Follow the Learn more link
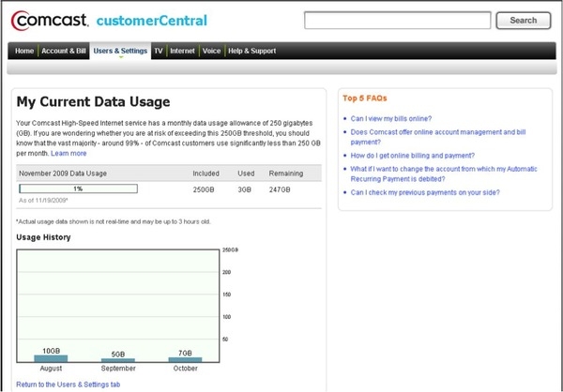The width and height of the screenshot is (563, 392). click(68, 153)
